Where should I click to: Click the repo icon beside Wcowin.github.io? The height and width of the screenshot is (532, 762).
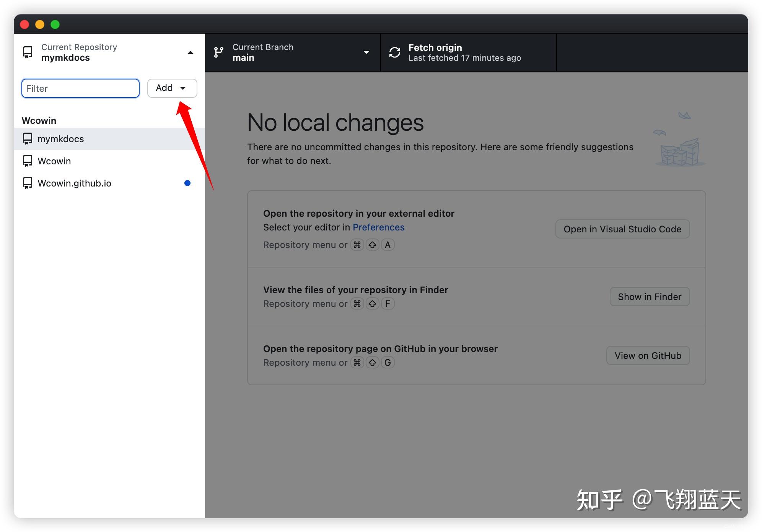27,183
